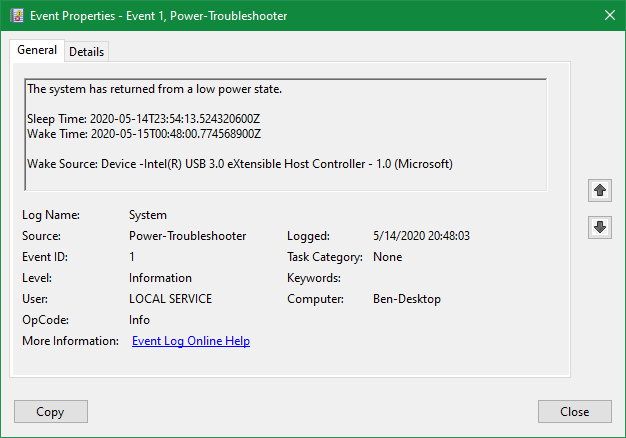The height and width of the screenshot is (438, 626).
Task: Switch to the General tab
Action: click(x=37, y=51)
